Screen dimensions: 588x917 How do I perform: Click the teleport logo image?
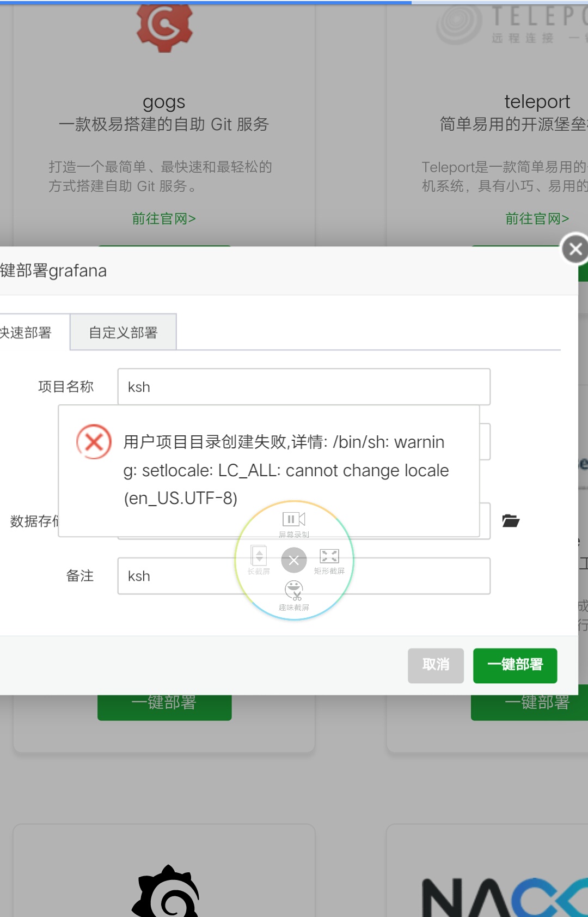[x=512, y=25]
